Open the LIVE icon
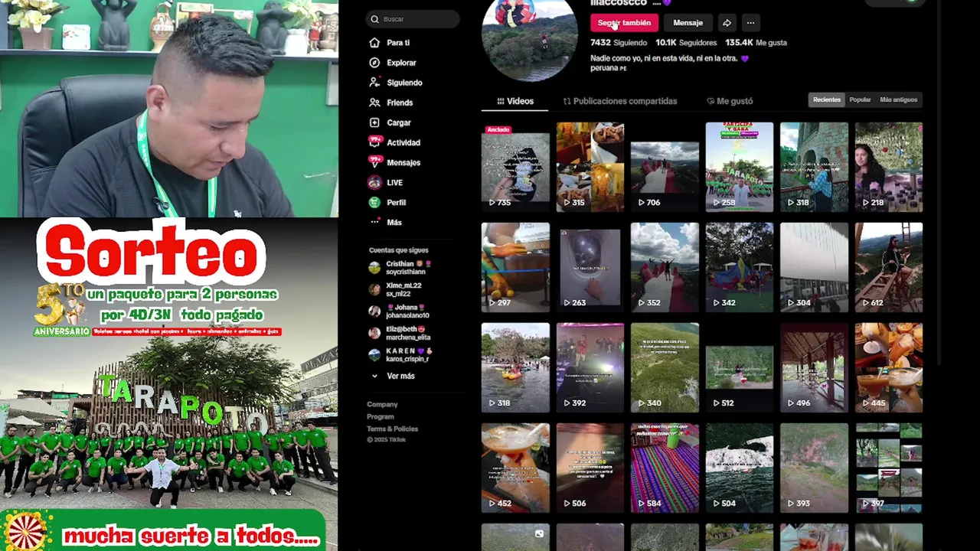This screenshot has width=980, height=551. click(x=374, y=182)
